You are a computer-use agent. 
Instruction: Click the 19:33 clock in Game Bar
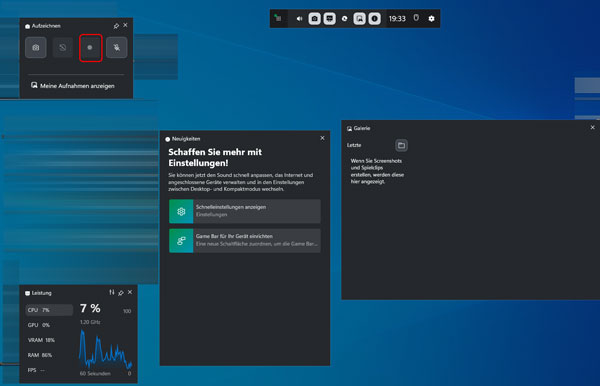click(x=397, y=18)
